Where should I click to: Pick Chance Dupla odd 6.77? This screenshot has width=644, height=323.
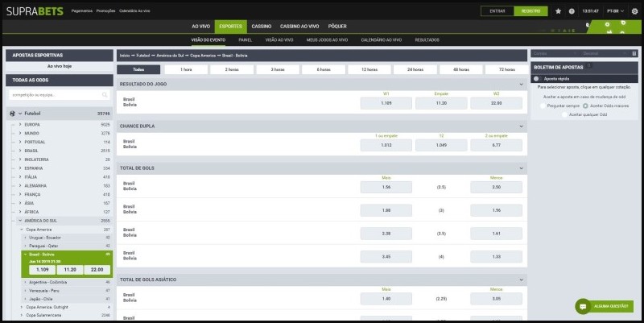[496, 145]
